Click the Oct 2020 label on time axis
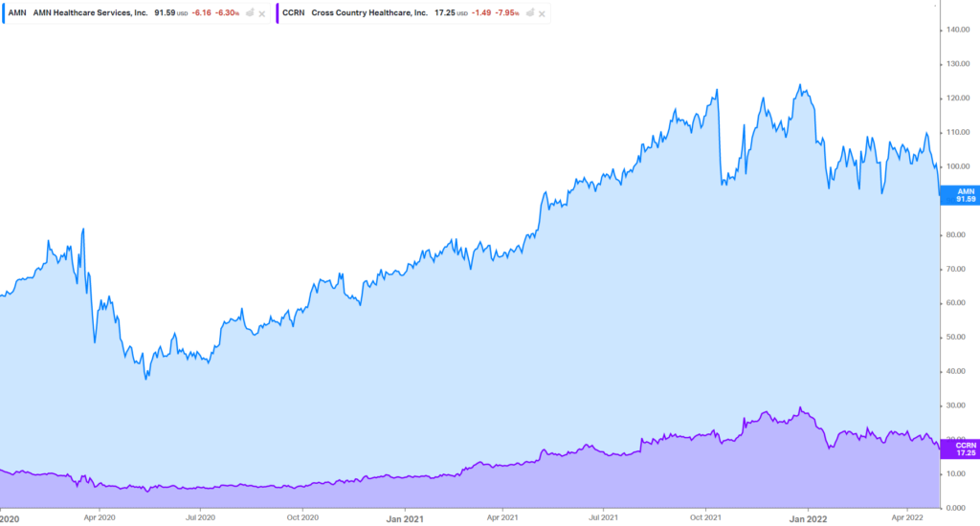980x526 pixels. (302, 517)
